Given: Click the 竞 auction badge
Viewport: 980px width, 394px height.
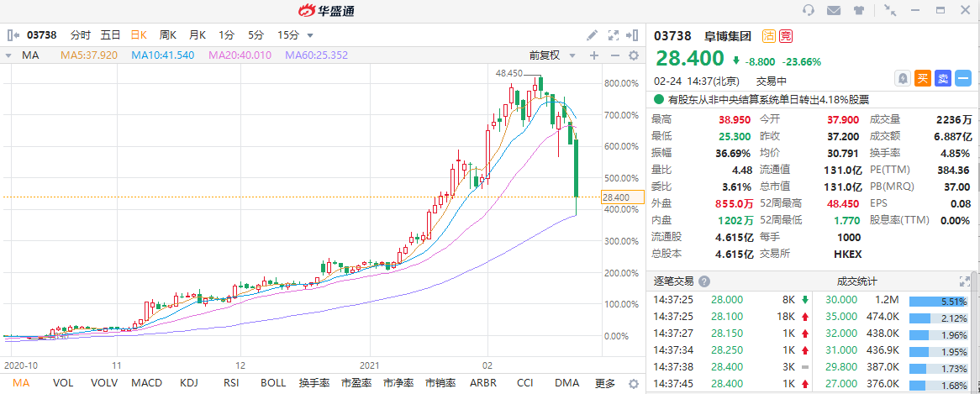Looking at the screenshot, I should click(x=785, y=35).
